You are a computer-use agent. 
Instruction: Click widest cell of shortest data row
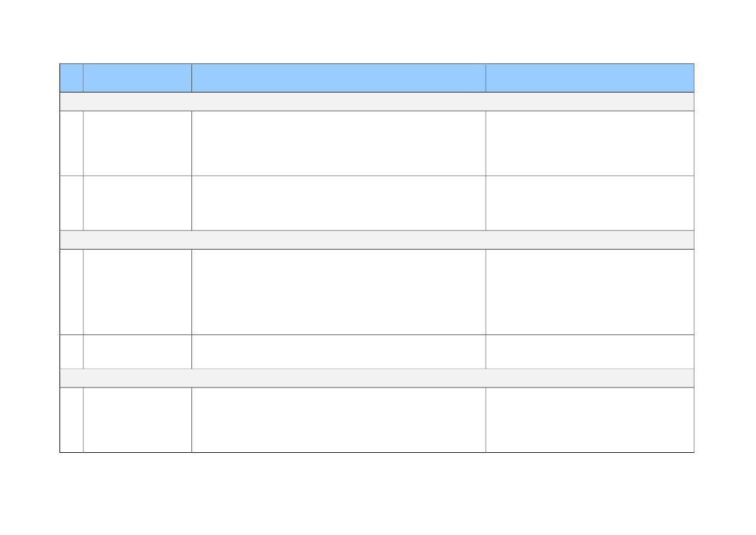click(338, 352)
